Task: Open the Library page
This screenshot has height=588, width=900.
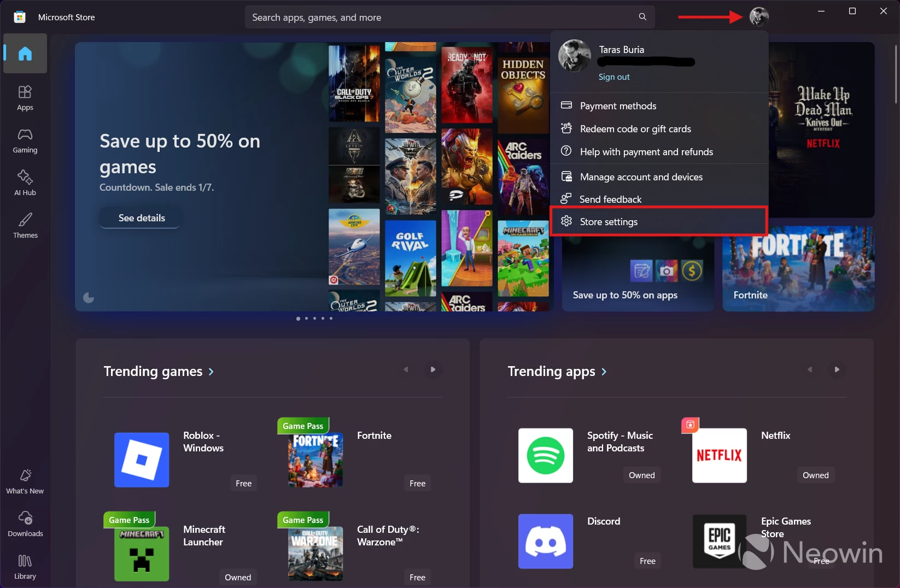Action: click(x=25, y=567)
